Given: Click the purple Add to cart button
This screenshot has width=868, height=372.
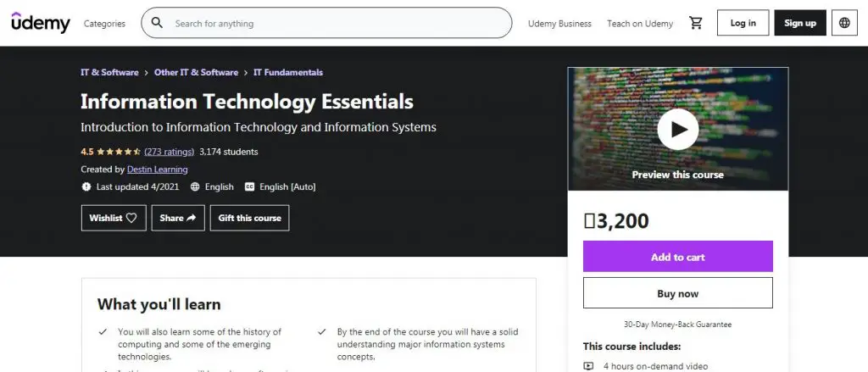Looking at the screenshot, I should 677,257.
